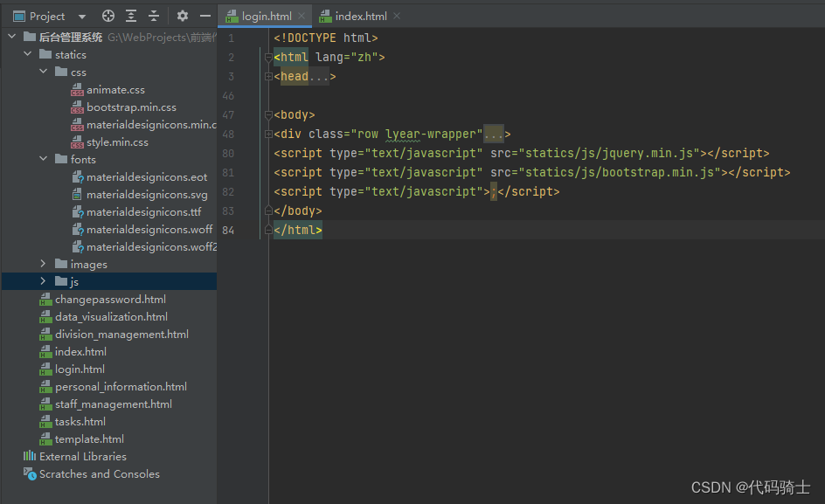Click the materialdesignicons.svg file icon
825x504 pixels.
(77, 195)
